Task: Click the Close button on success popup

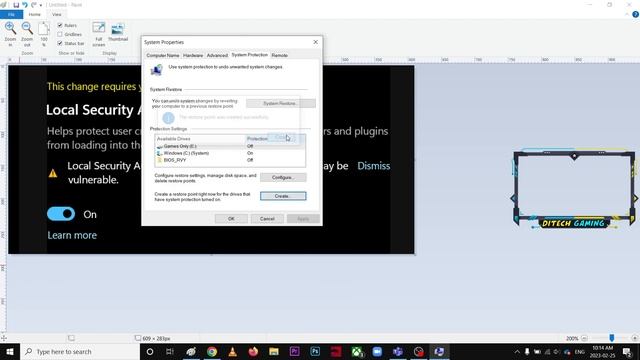Action: (x=281, y=138)
